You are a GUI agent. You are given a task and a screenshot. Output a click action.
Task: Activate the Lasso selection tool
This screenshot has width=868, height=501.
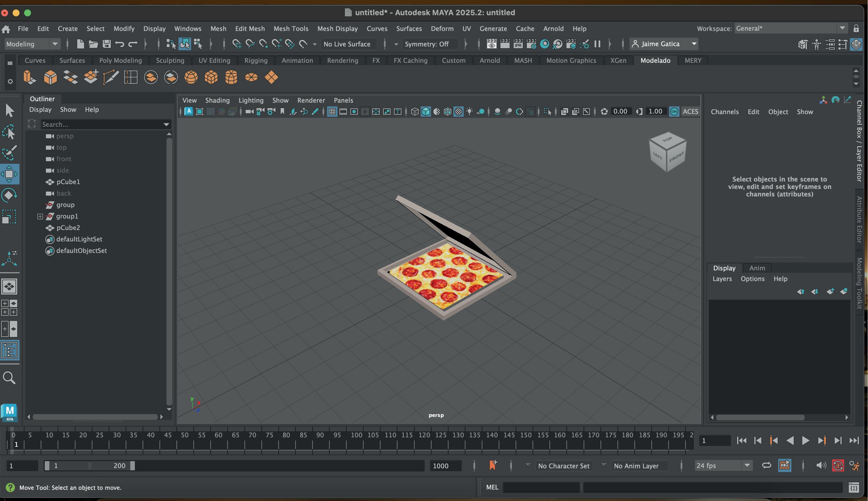pyautogui.click(x=9, y=132)
